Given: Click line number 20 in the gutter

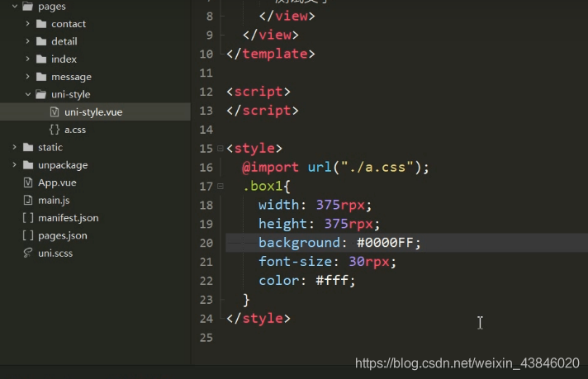Looking at the screenshot, I should pyautogui.click(x=206, y=243).
